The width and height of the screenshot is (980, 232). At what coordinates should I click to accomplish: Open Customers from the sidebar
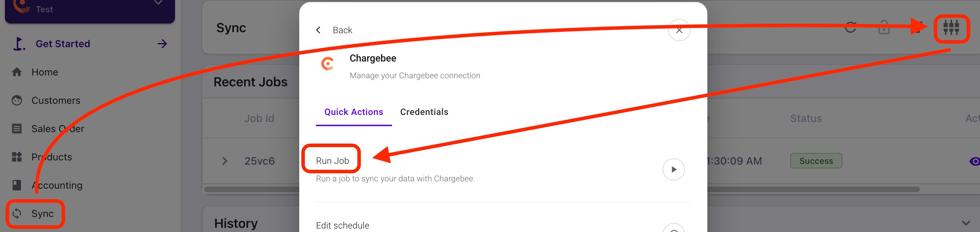point(56,101)
